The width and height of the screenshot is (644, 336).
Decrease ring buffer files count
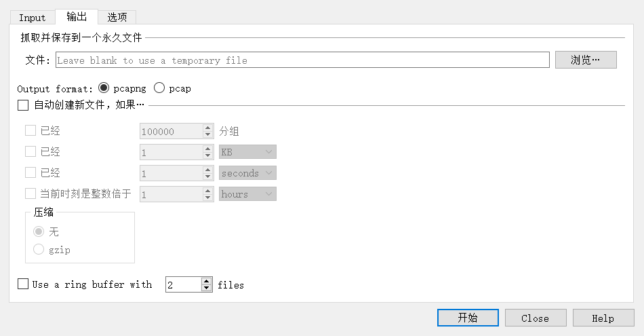tap(207, 288)
